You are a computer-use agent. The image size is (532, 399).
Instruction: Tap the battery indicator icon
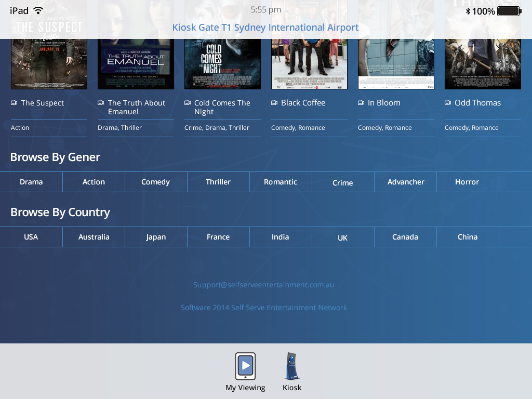[509, 11]
